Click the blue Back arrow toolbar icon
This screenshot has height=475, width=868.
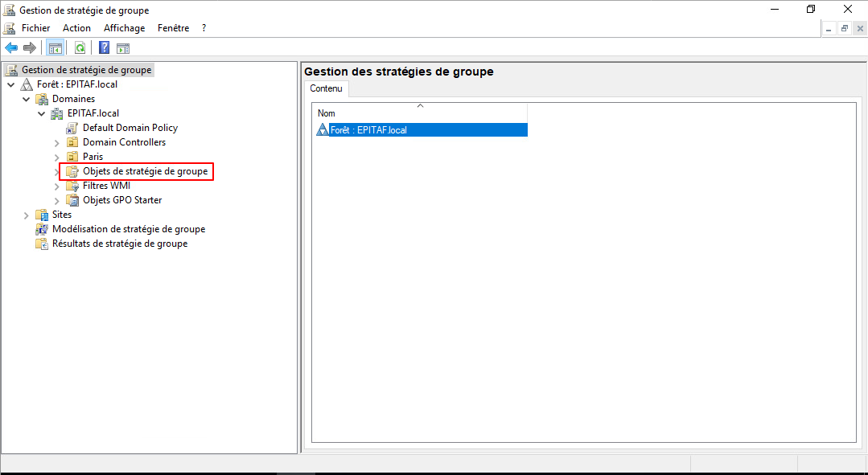11,47
